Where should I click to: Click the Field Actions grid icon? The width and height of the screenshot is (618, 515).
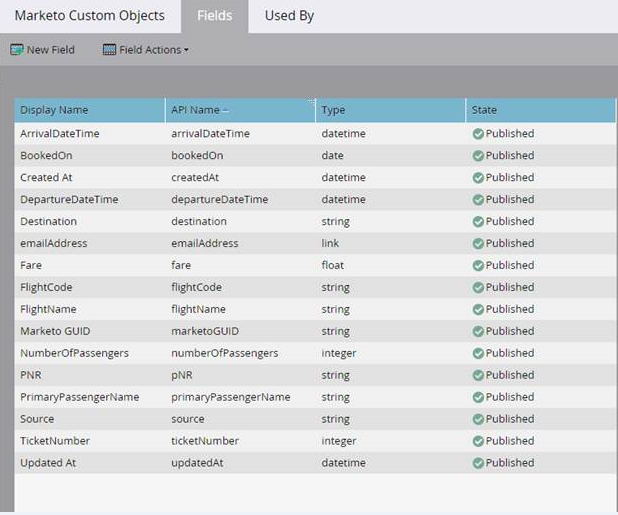[x=109, y=50]
